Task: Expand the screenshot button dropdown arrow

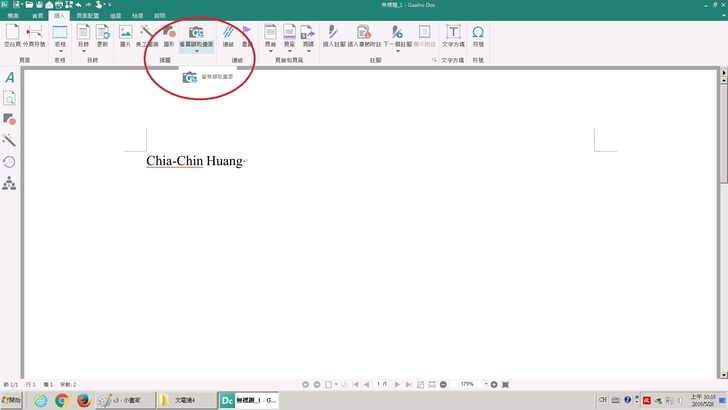Action: [x=197, y=51]
